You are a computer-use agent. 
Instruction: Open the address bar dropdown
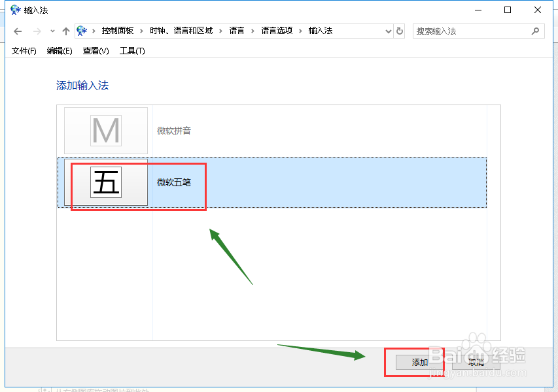387,31
